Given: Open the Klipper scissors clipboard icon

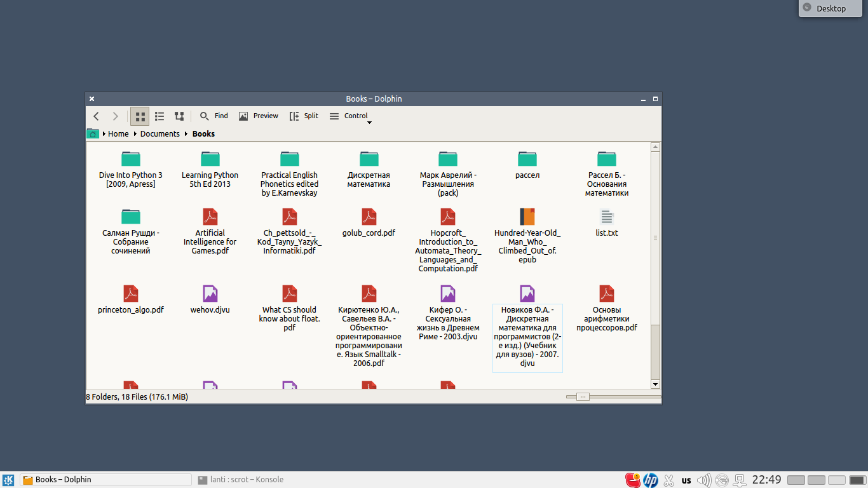Looking at the screenshot, I should click(668, 480).
